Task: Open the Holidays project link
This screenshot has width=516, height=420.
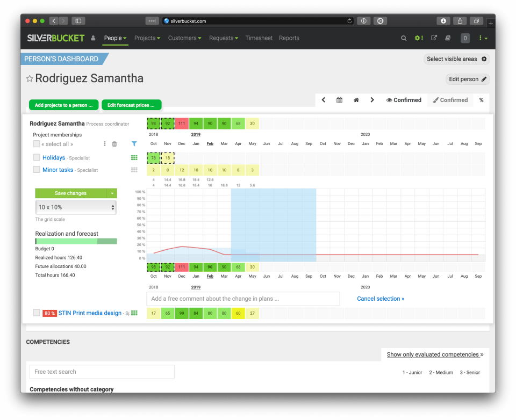Action: pos(54,157)
